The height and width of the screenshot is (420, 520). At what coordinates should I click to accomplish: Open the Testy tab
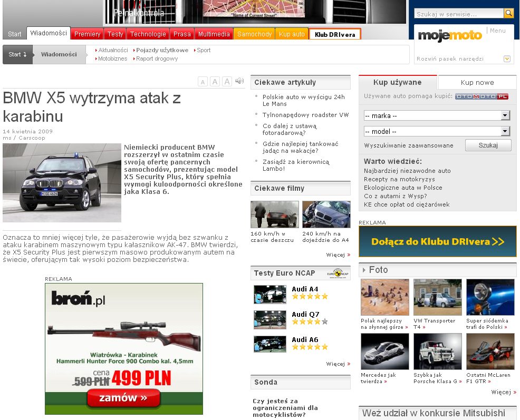[x=115, y=34]
